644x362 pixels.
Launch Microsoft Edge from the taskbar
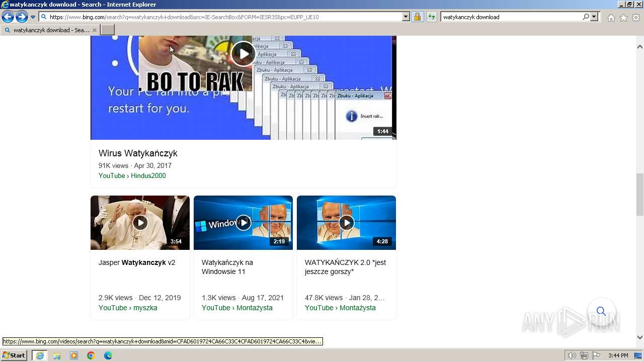(x=108, y=355)
